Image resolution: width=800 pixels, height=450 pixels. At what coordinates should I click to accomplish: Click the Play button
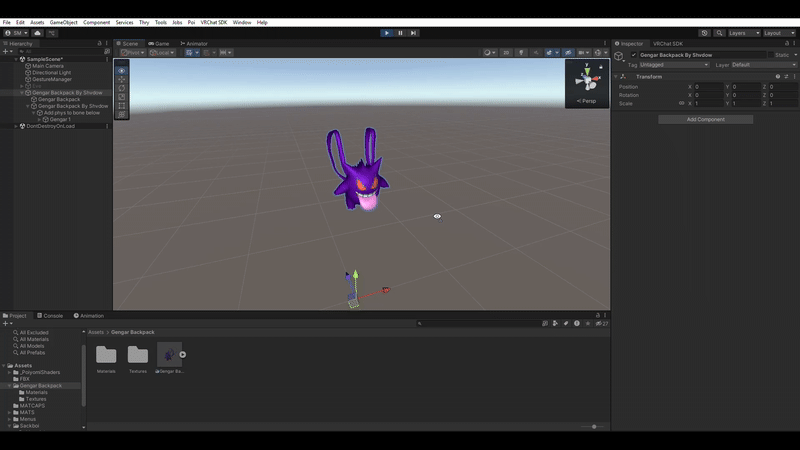pyautogui.click(x=387, y=33)
